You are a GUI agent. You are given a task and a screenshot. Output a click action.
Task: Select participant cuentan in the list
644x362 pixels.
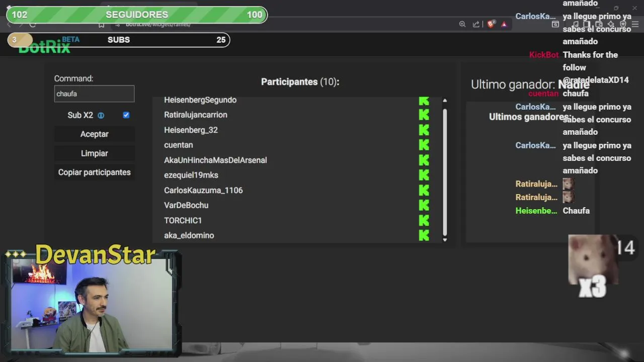point(178,145)
